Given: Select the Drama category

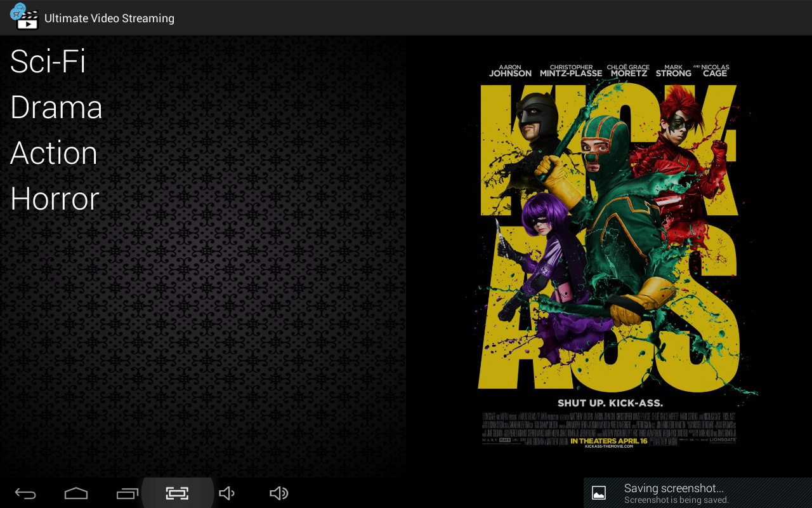Looking at the screenshot, I should [x=56, y=107].
